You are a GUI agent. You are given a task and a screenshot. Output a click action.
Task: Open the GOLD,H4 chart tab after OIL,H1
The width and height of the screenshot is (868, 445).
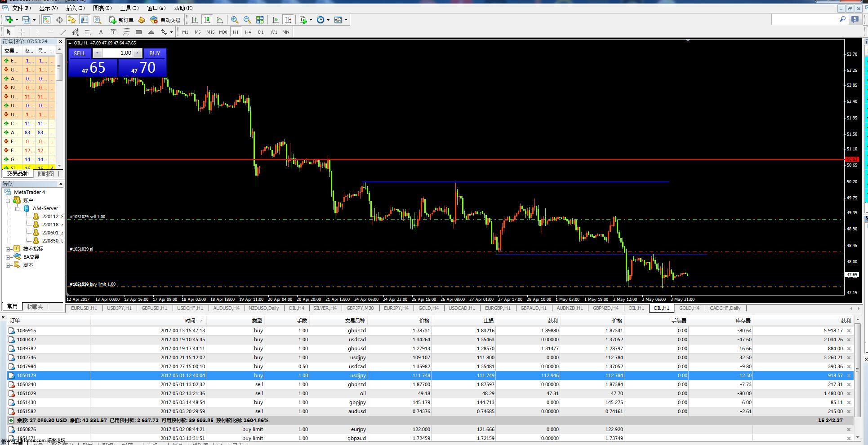click(x=689, y=308)
